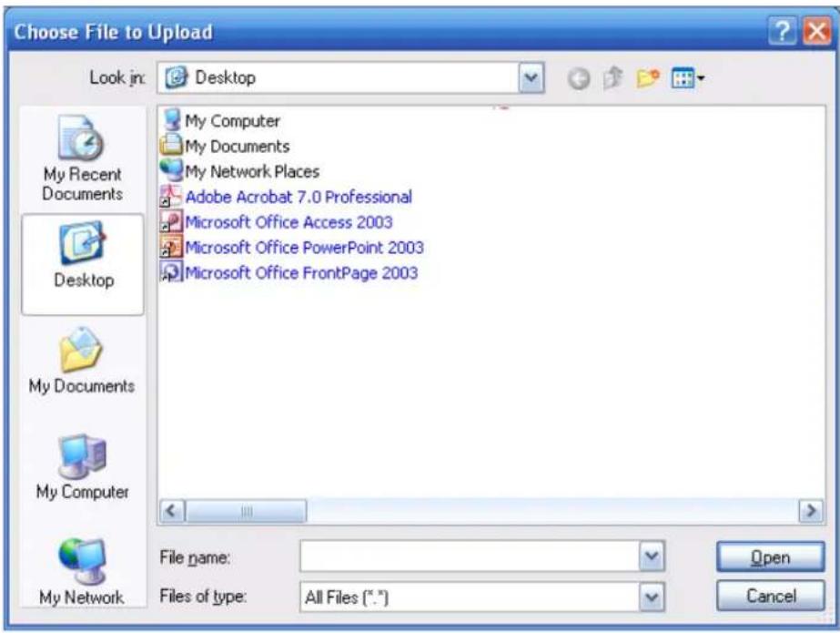This screenshot has width=840, height=633.
Task: Click the Open button
Action: [770, 556]
